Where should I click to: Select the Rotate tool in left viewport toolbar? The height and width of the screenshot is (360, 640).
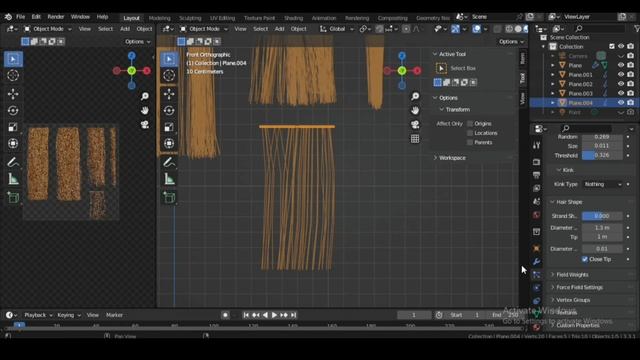[x=13, y=111]
